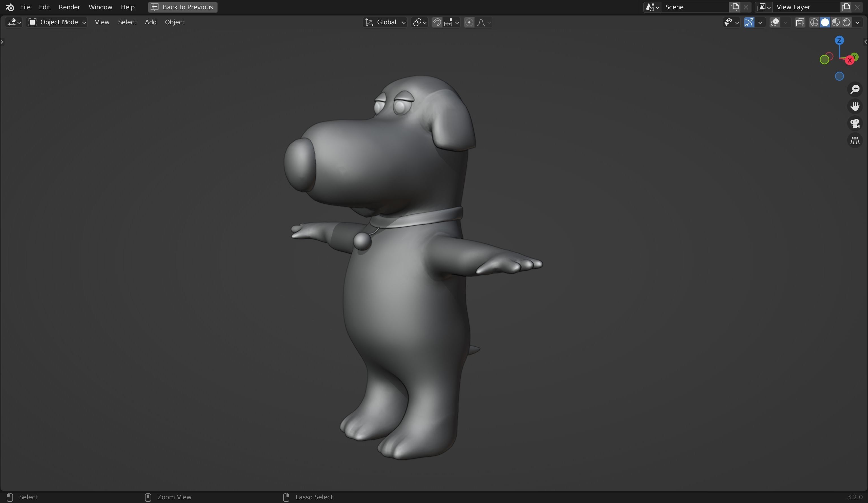Open the editor type selector
868x503 pixels.
pyautogui.click(x=14, y=22)
